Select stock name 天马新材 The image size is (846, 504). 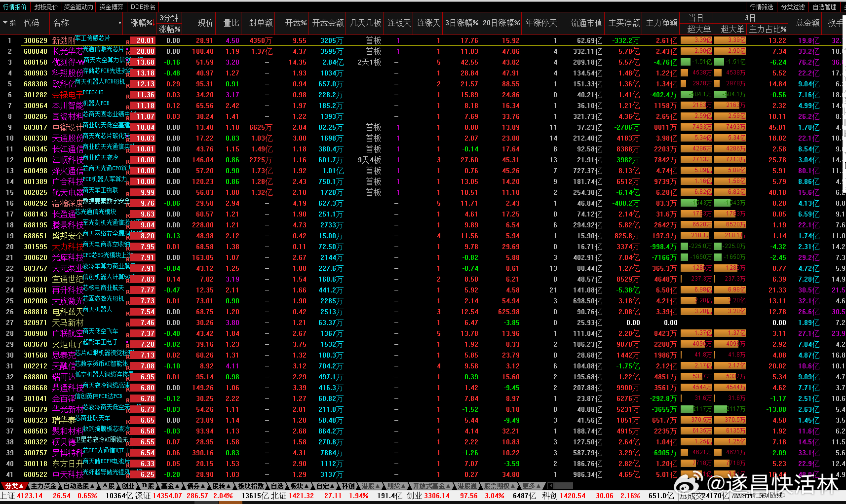coord(68,323)
